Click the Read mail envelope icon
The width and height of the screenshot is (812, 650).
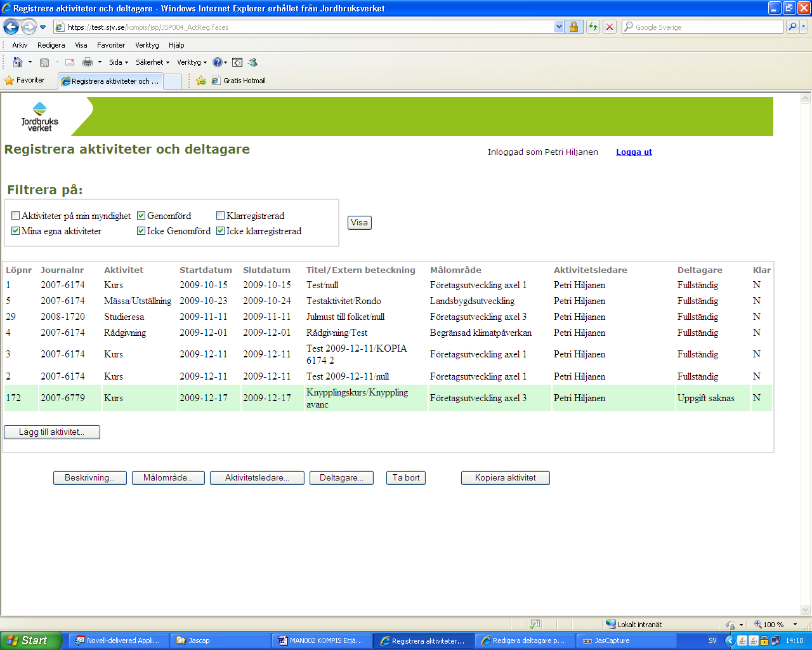pyautogui.click(x=70, y=62)
